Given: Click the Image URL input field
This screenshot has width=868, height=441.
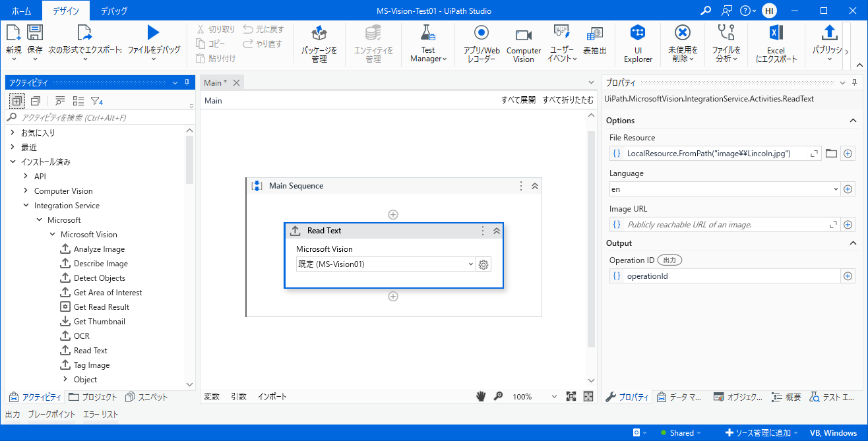Looking at the screenshot, I should point(724,225).
